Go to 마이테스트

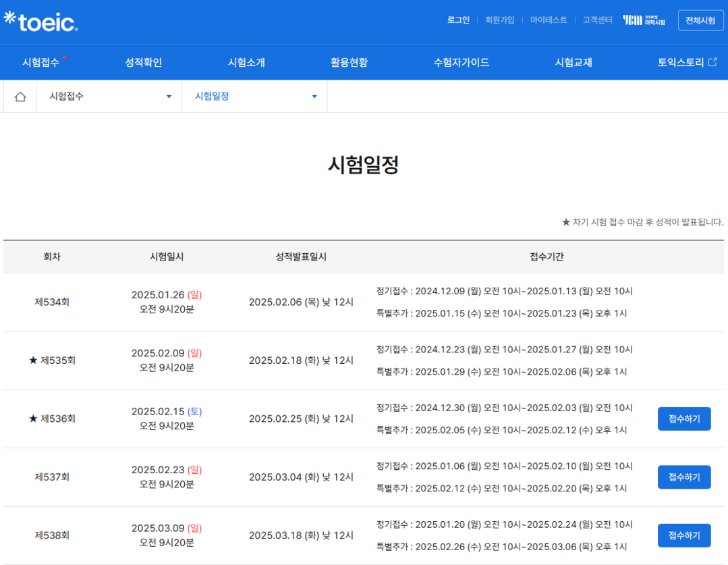[x=549, y=20]
